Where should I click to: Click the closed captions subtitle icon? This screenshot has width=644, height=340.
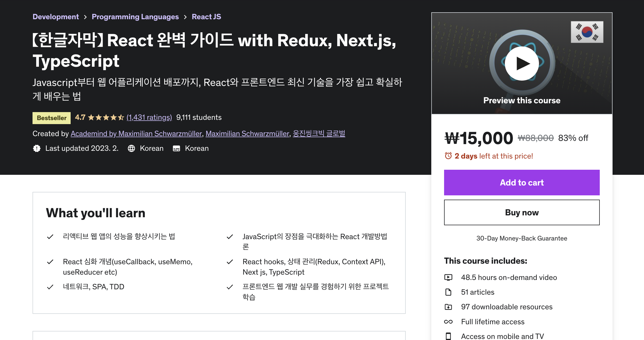coord(176,148)
